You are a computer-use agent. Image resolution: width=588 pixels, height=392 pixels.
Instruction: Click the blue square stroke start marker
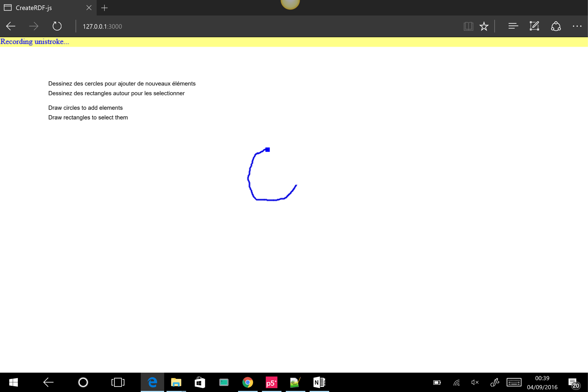(x=267, y=149)
